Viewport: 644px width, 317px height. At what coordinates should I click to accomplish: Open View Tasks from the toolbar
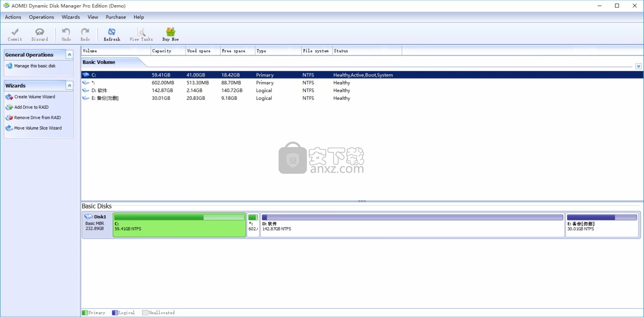[x=141, y=34]
